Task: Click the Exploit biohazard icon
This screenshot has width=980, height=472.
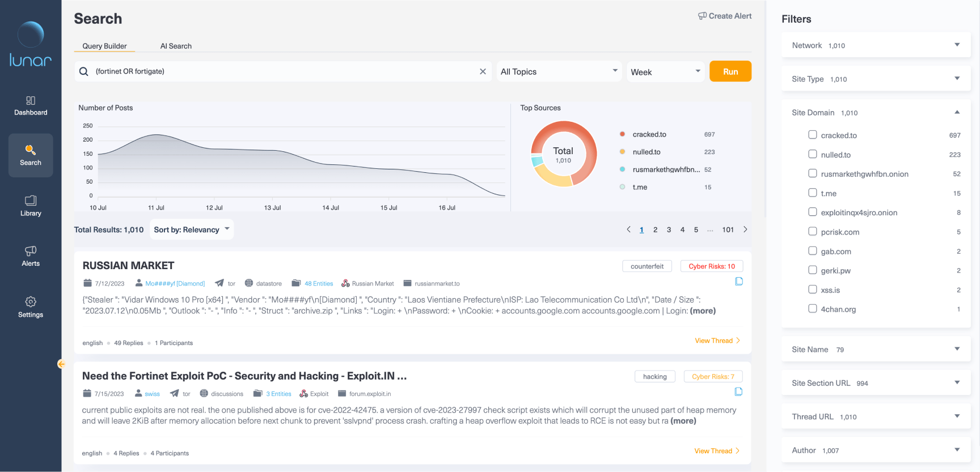Action: (x=303, y=393)
